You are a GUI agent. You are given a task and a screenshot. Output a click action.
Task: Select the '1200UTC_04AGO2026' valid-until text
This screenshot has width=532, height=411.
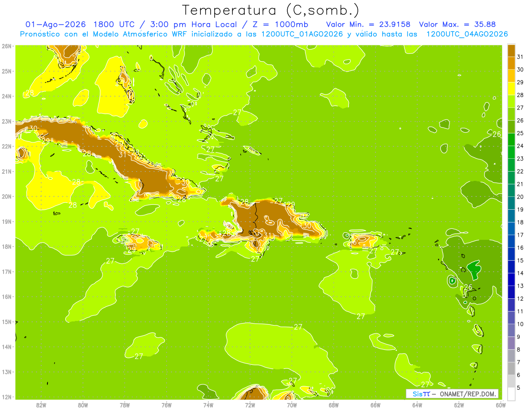tap(467, 34)
